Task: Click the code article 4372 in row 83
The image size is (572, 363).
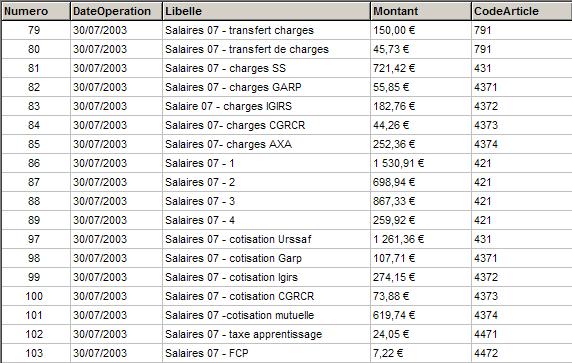Action: pyautogui.click(x=522, y=106)
